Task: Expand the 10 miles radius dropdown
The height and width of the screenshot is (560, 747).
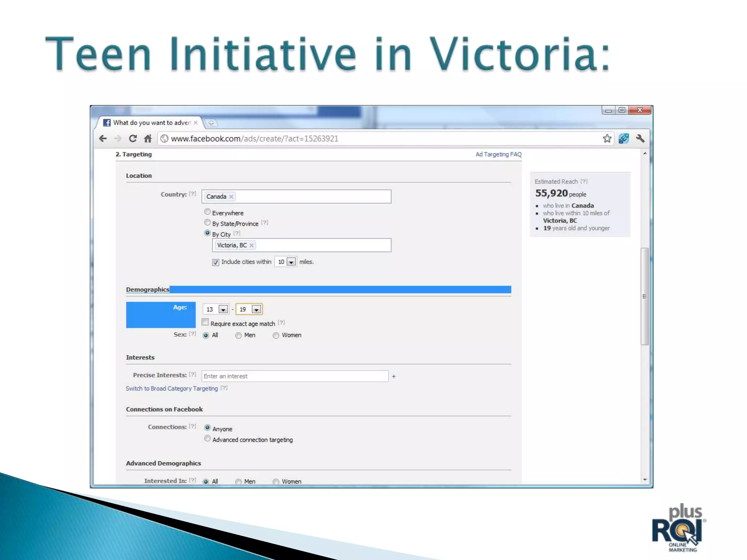Action: (291, 262)
